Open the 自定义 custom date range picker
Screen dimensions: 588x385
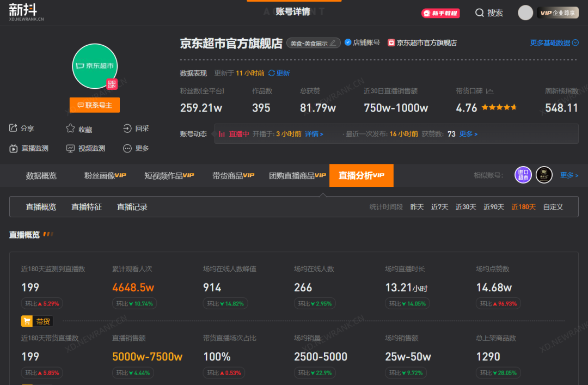point(553,207)
